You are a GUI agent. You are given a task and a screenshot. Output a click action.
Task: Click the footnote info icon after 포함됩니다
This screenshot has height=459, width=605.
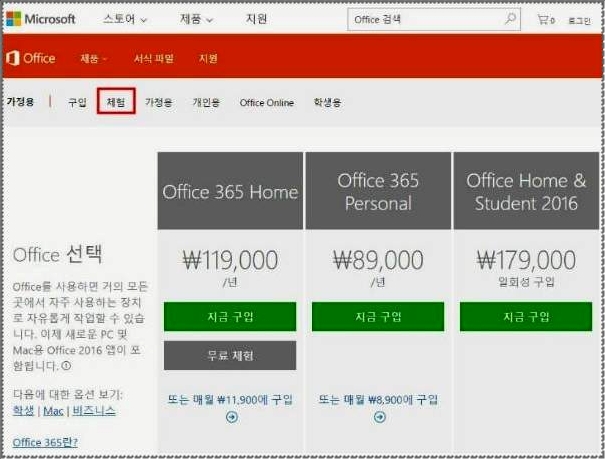click(x=66, y=365)
